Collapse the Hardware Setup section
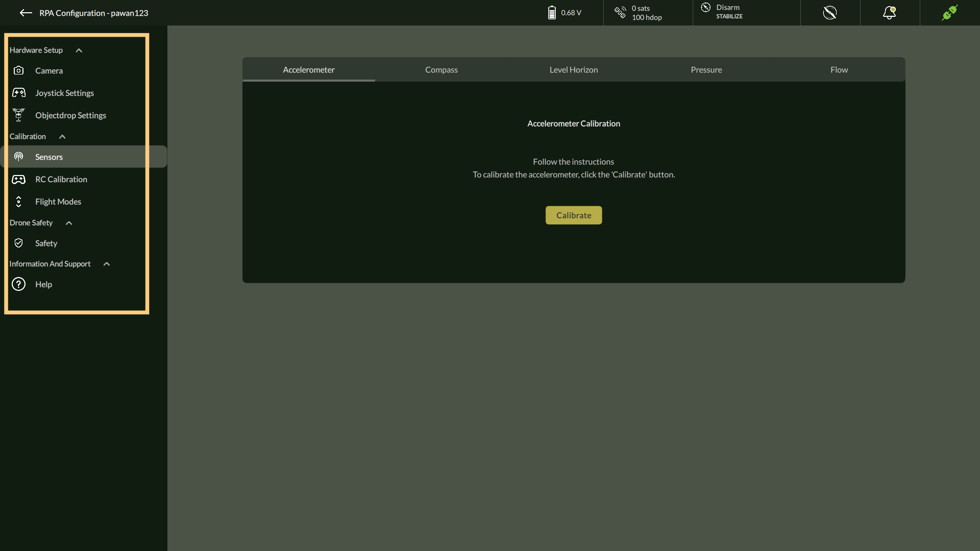This screenshot has width=980, height=551. pos(79,51)
